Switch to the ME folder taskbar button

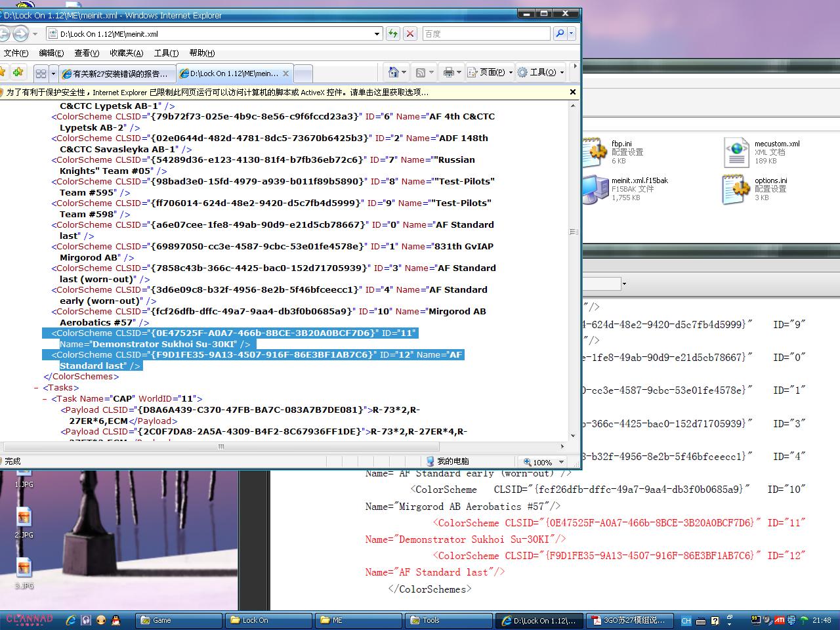click(358, 620)
